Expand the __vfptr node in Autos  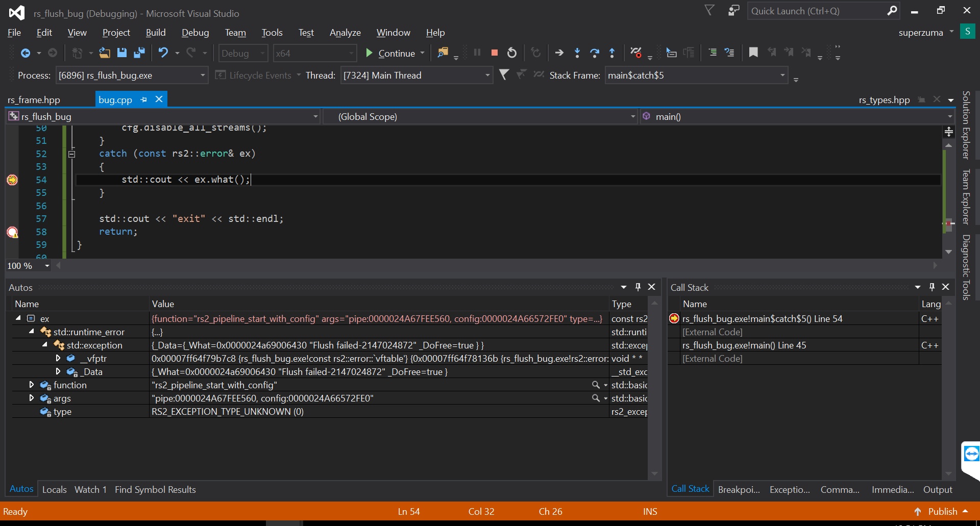point(58,358)
